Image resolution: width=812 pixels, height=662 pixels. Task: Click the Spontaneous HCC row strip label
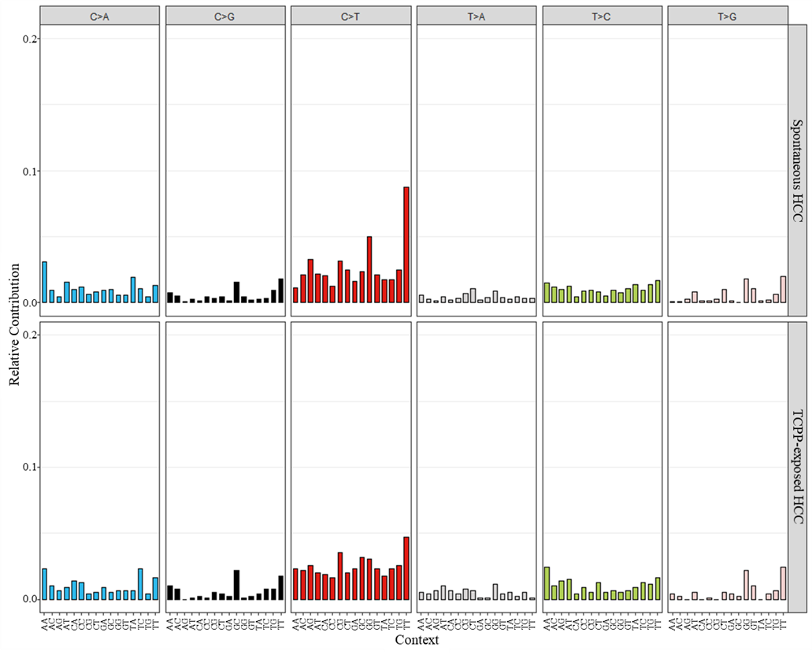(797, 171)
